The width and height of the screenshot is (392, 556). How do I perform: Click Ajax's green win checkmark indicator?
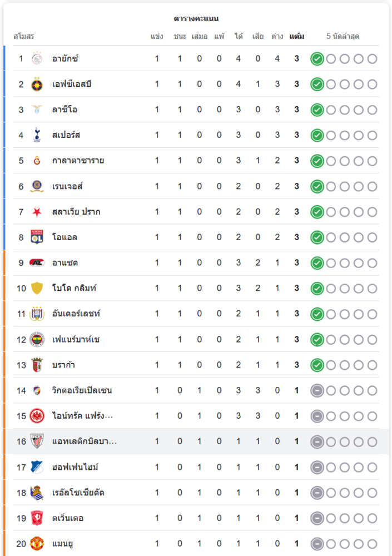click(x=317, y=58)
